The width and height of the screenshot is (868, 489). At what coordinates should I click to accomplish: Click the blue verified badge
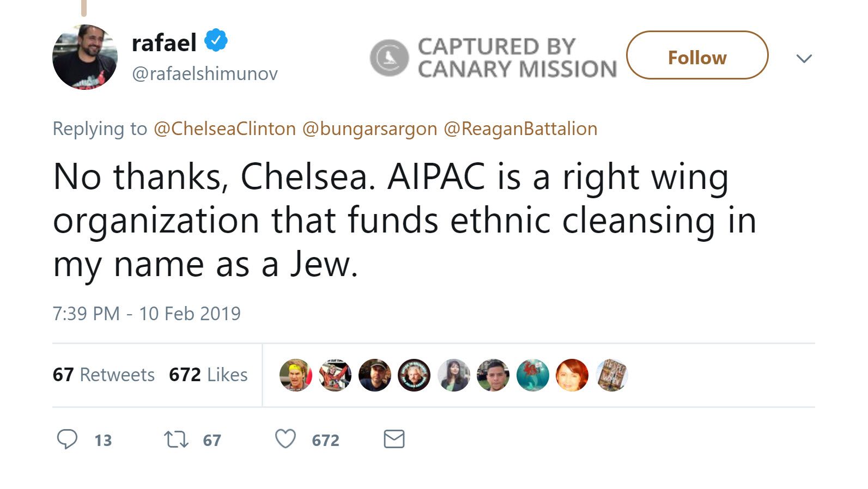point(216,41)
